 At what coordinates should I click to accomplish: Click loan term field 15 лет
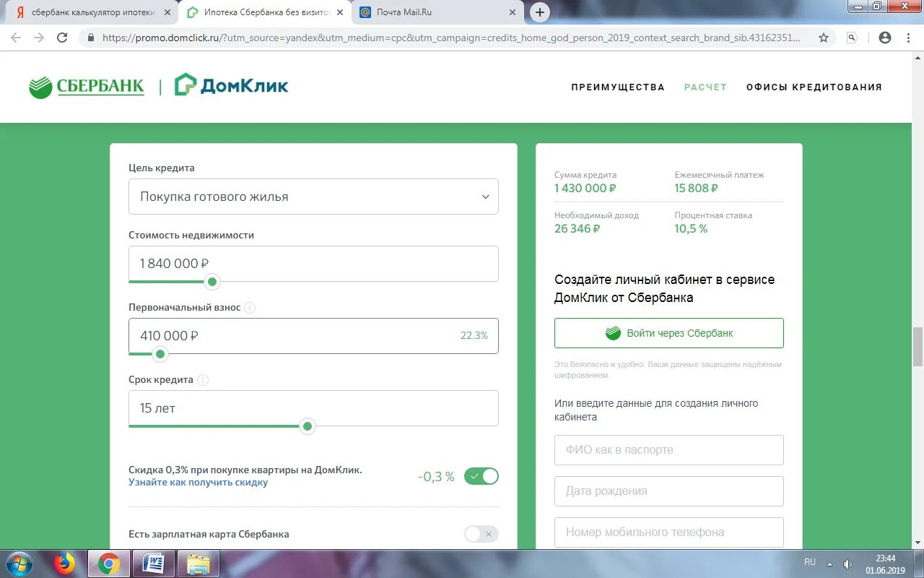pyautogui.click(x=313, y=408)
